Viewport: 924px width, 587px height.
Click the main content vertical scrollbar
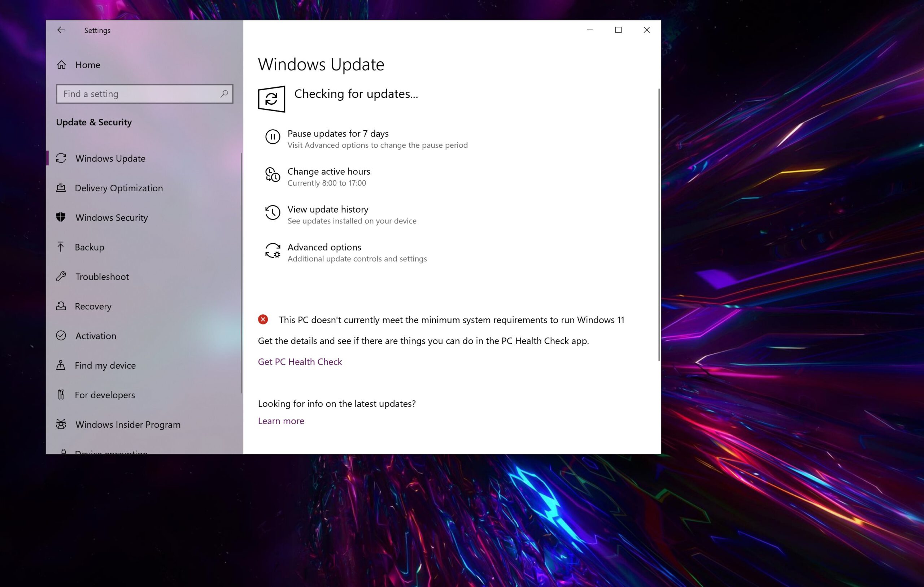659,225
